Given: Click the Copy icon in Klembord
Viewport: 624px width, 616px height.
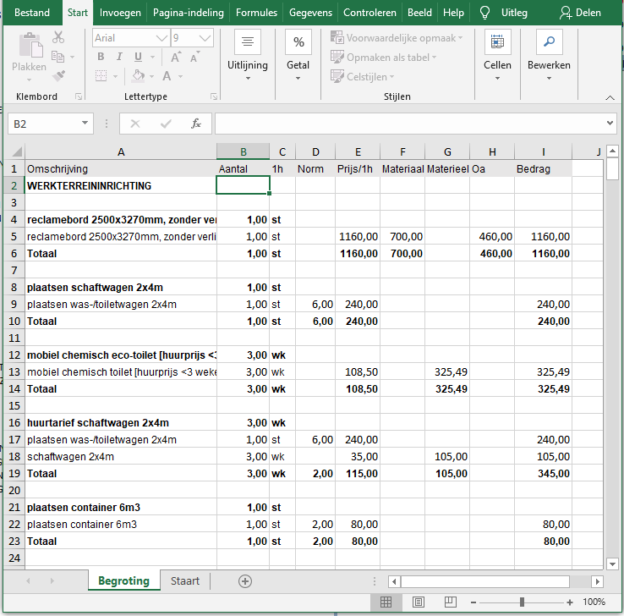Looking at the screenshot, I should 58,57.
